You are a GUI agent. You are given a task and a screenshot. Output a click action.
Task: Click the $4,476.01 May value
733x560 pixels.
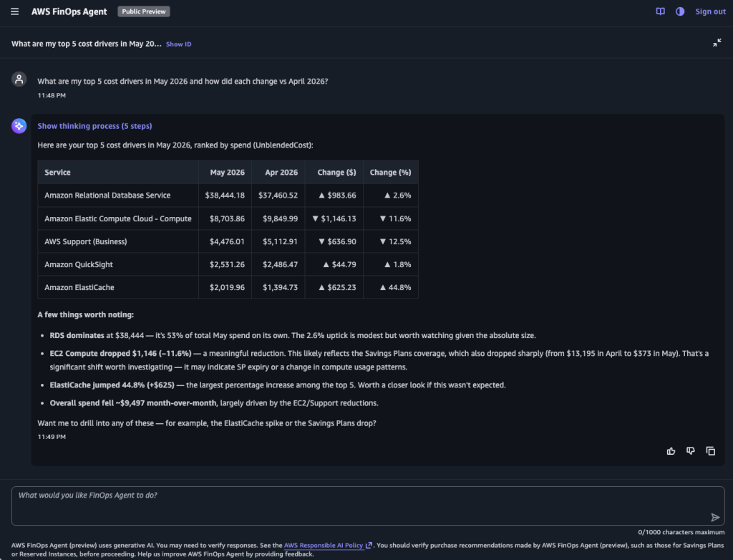227,241
